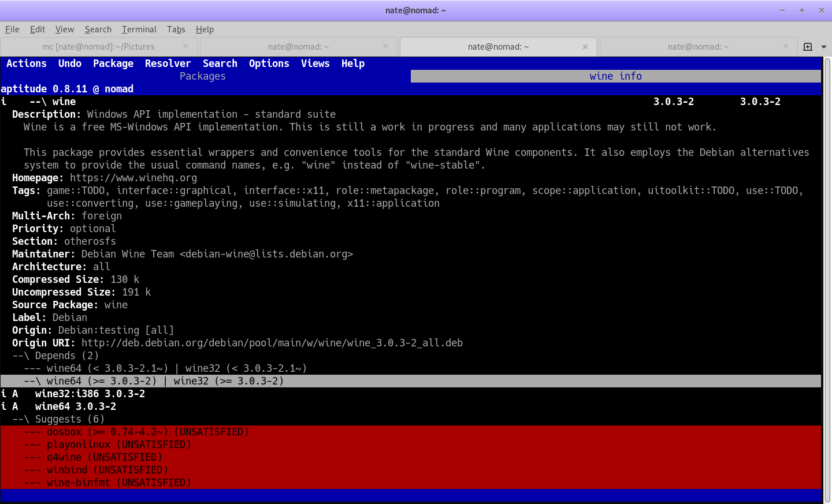Switch to the Packages view
Screen dimensions: 832x504
tap(202, 76)
